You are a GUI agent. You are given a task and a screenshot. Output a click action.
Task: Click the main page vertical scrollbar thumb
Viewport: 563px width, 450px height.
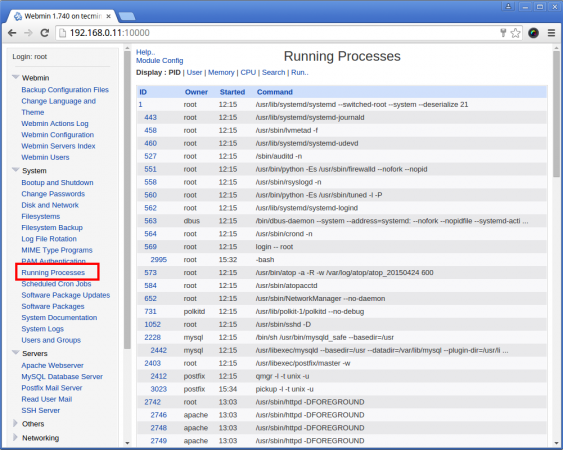coord(556,114)
